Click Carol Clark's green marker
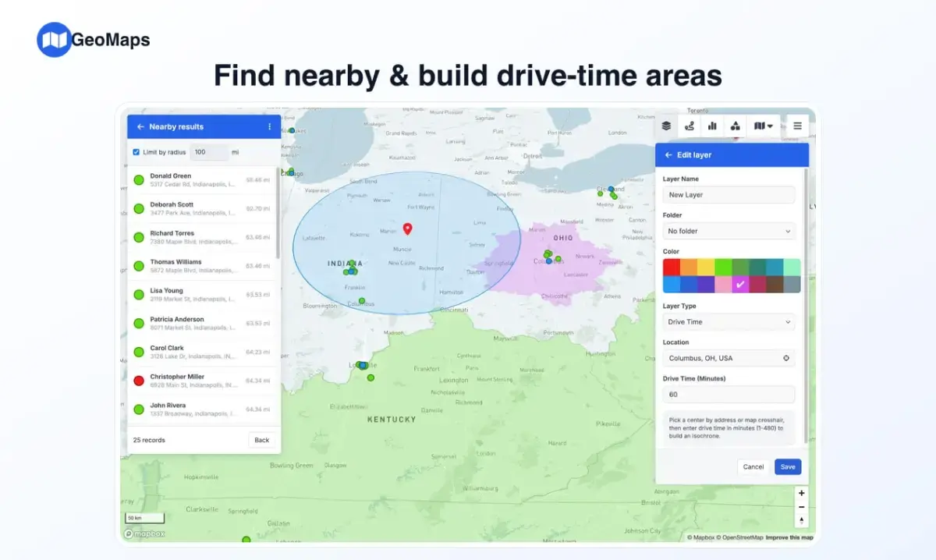936x560 pixels. (139, 352)
